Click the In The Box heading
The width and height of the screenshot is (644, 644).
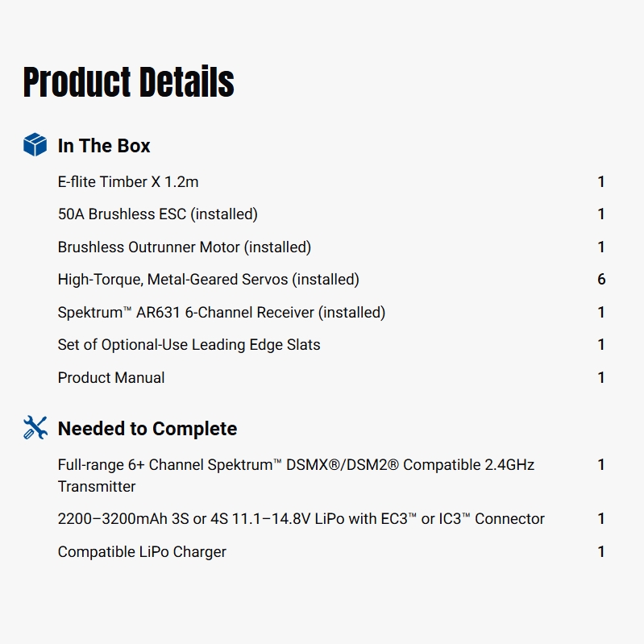(104, 146)
